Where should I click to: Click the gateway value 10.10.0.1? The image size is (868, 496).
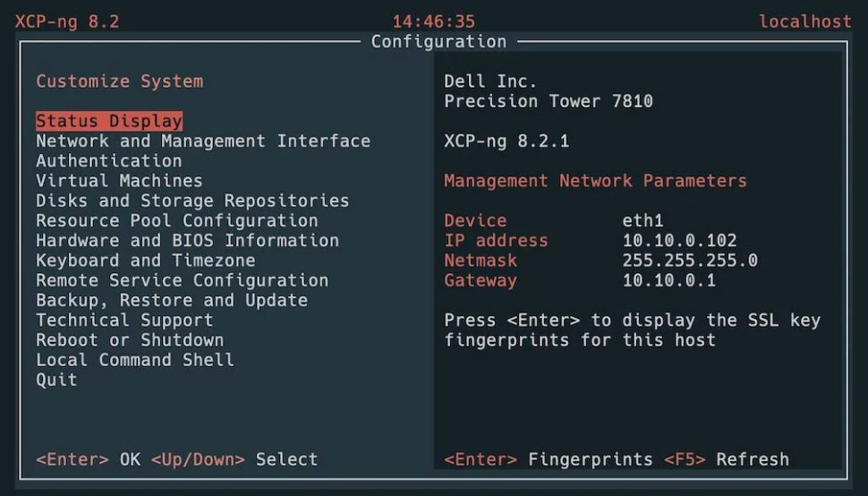[x=669, y=280]
